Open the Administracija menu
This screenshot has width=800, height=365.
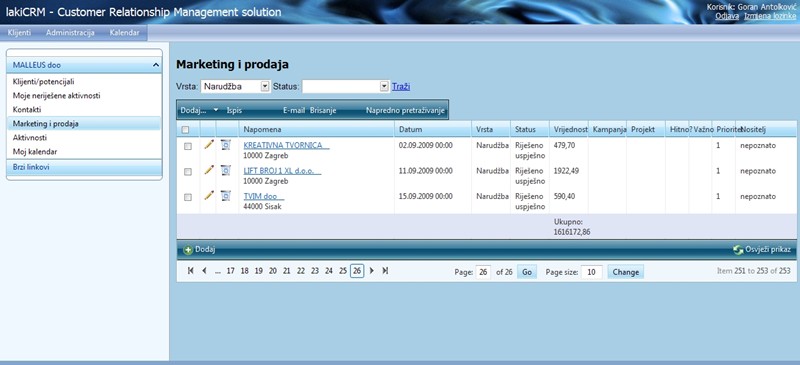click(70, 33)
